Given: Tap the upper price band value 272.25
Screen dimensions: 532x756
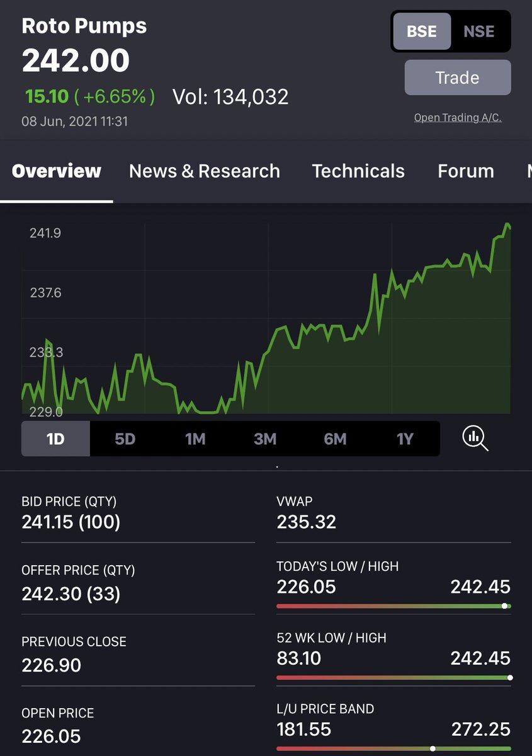Looking at the screenshot, I should [481, 730].
